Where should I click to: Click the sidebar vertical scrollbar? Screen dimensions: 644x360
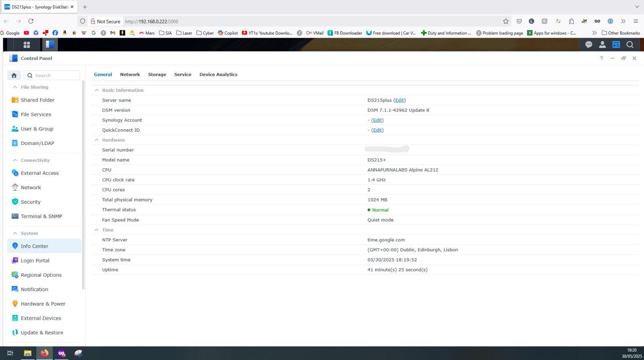83,185
